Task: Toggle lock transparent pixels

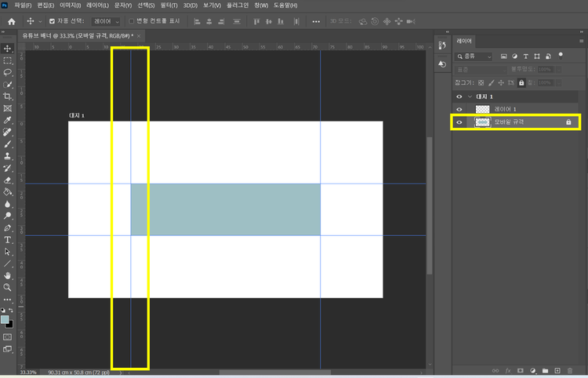Action: (481, 83)
